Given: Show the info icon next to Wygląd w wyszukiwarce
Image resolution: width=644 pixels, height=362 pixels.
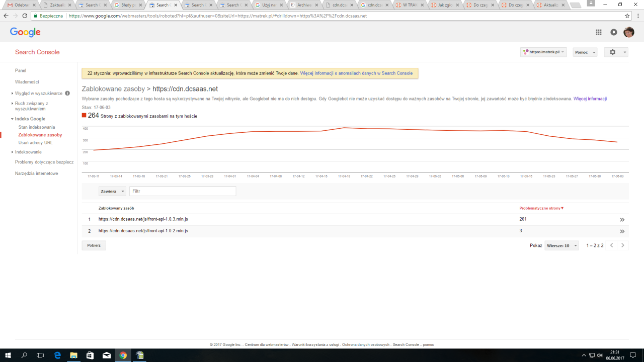Looking at the screenshot, I should pyautogui.click(x=67, y=94).
